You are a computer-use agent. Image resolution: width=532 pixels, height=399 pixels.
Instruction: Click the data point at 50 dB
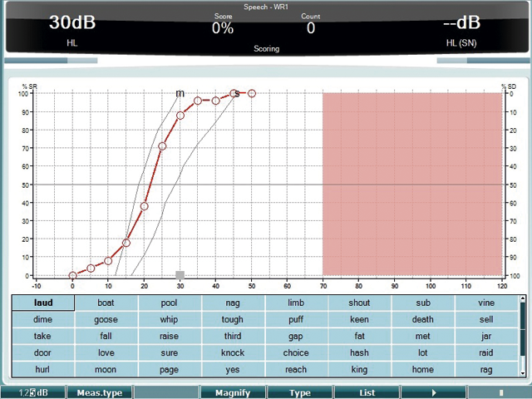point(252,94)
